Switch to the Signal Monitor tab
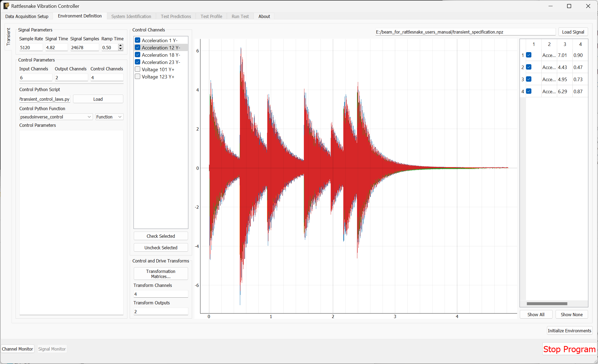Viewport: 598px width, 364px height. pyautogui.click(x=52, y=349)
